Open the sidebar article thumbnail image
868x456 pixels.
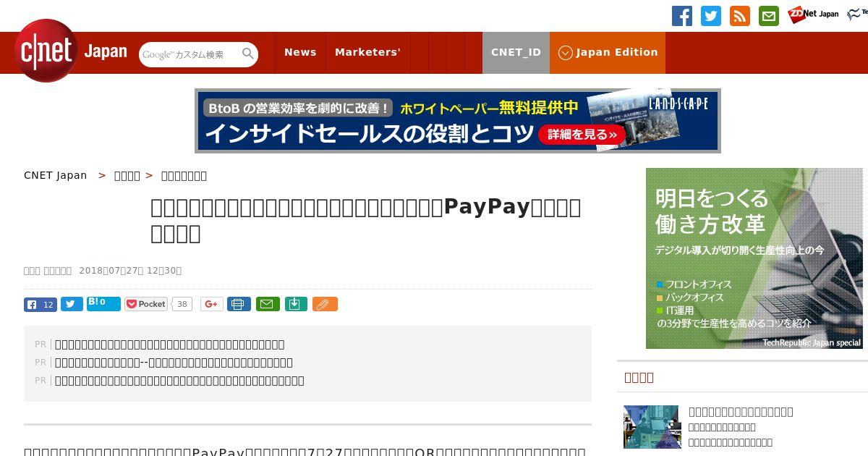652,427
